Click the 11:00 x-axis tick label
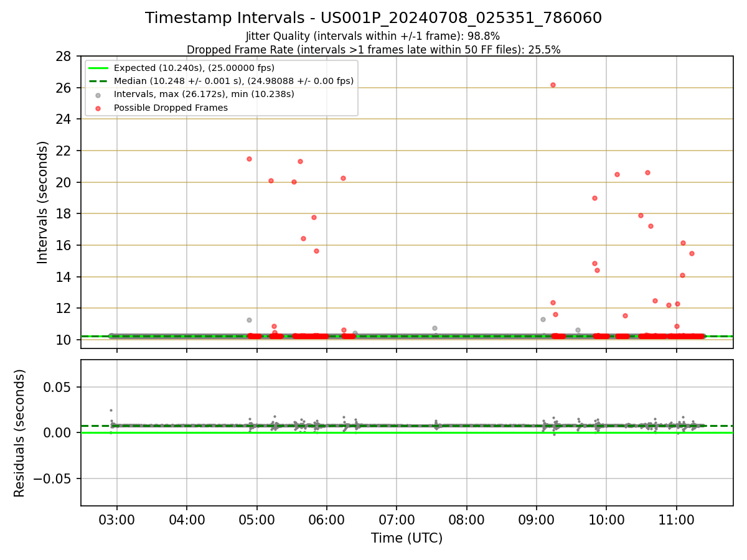 pos(677,520)
